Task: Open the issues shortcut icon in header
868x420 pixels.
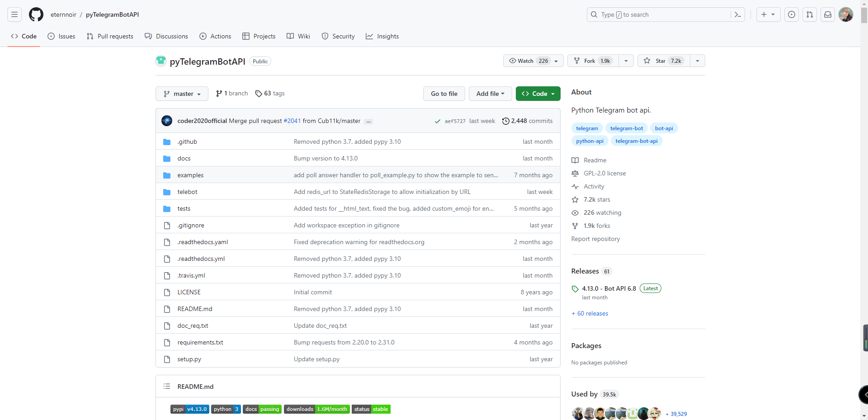Action: pyautogui.click(x=792, y=14)
